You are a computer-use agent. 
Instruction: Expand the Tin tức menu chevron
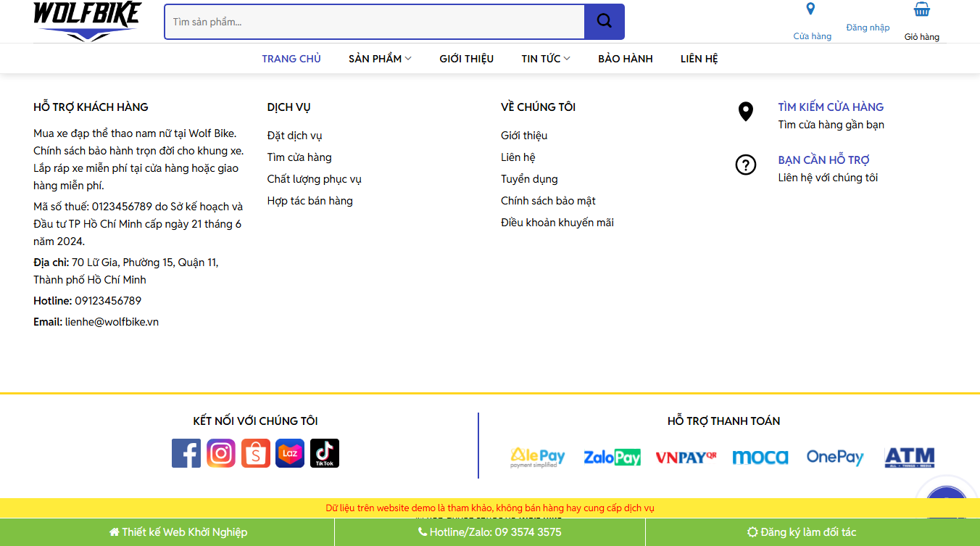[567, 59]
